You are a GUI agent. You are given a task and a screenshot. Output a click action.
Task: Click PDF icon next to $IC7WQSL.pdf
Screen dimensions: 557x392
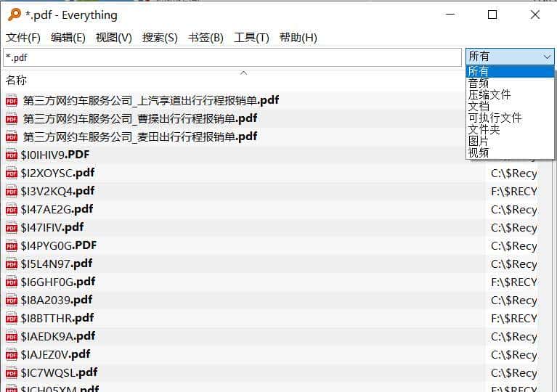[x=12, y=372]
